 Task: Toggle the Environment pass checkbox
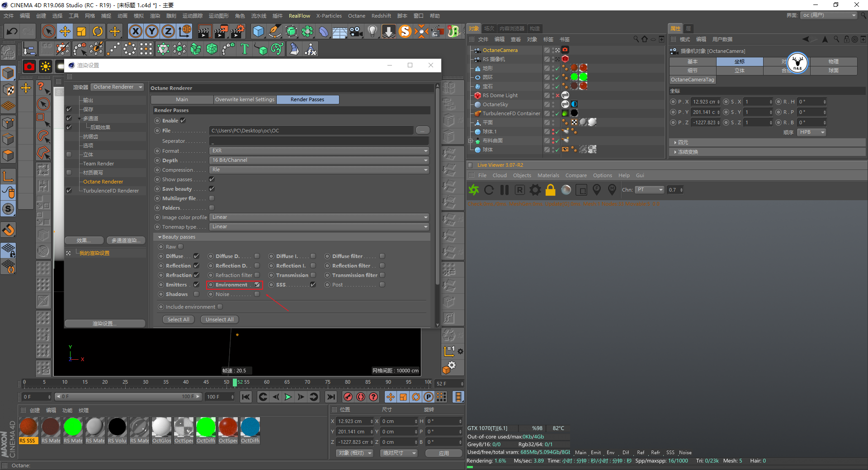[257, 285]
